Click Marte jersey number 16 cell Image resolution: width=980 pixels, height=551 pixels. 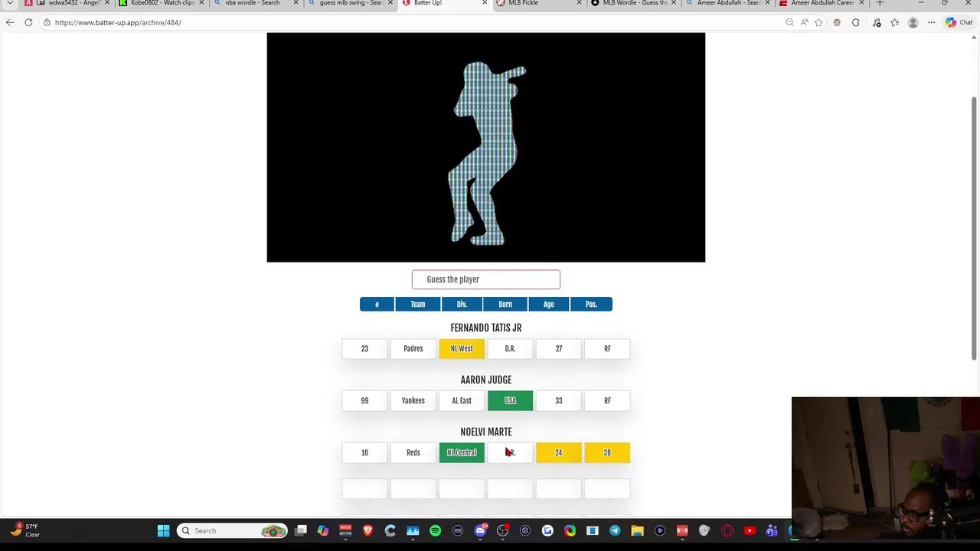coord(364,453)
